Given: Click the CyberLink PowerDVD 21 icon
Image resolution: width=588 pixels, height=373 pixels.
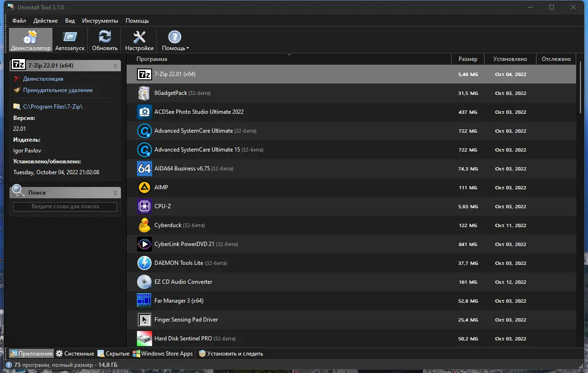Looking at the screenshot, I should (x=144, y=244).
